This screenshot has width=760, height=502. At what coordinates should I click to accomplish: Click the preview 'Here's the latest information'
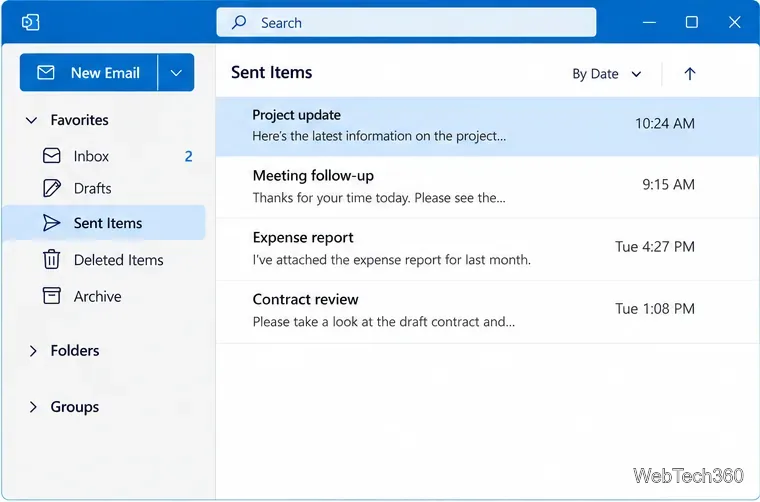379,136
